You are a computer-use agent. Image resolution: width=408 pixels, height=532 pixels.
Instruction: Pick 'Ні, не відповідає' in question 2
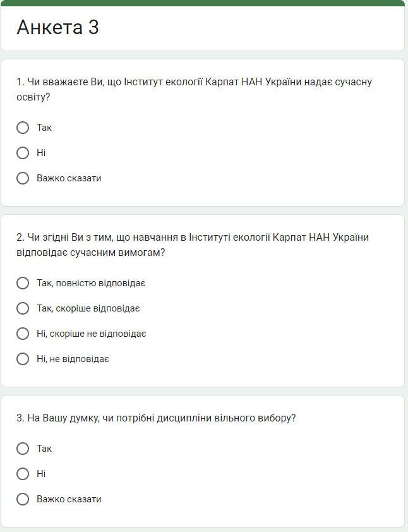[x=23, y=359]
